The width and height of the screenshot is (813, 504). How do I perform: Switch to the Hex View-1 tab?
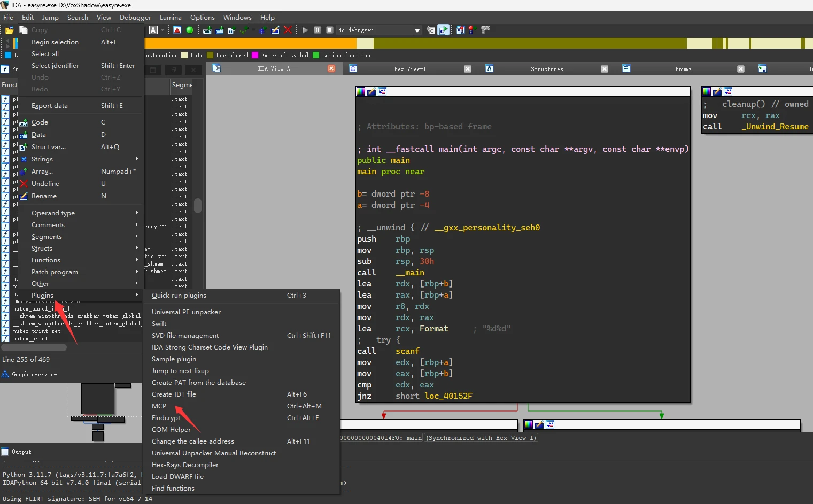click(x=410, y=69)
